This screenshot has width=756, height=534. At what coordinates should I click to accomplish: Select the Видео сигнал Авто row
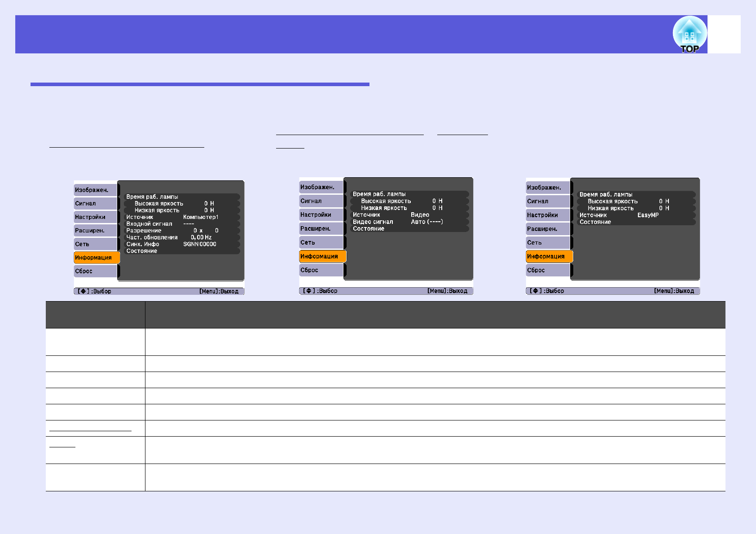(x=409, y=222)
